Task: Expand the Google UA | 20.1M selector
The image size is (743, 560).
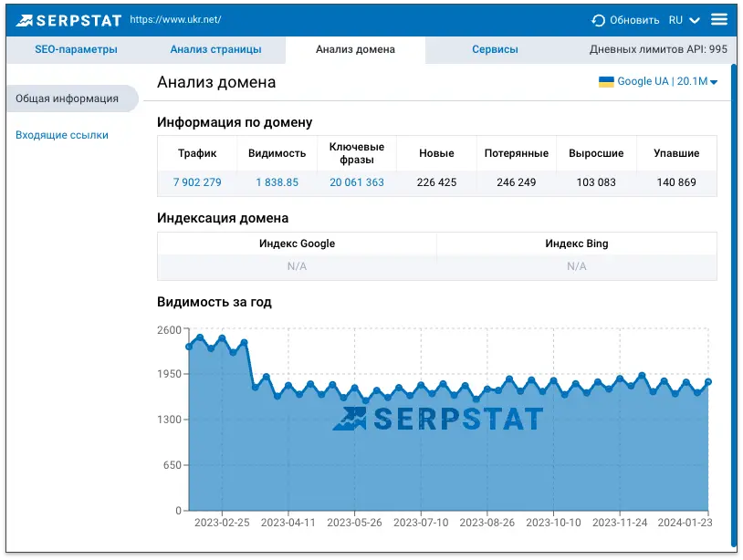Action: click(657, 81)
